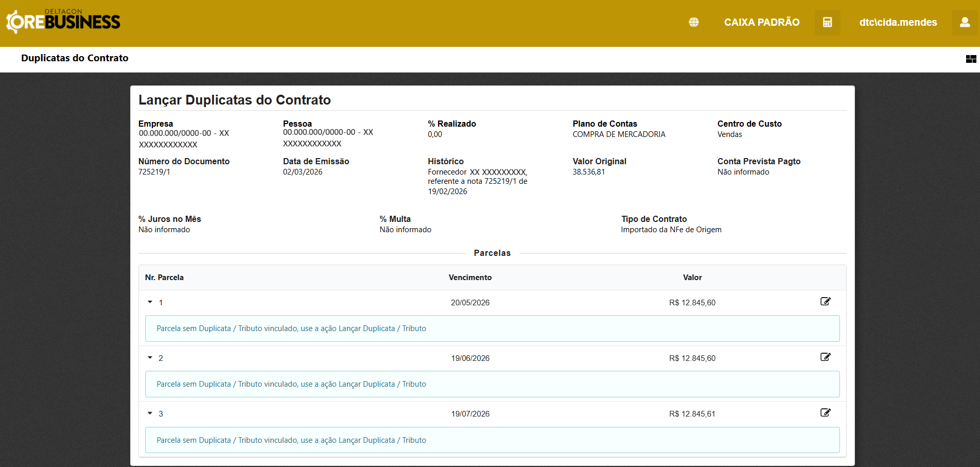
Task: Collapse parcela 3 row arrow
Action: tap(150, 413)
